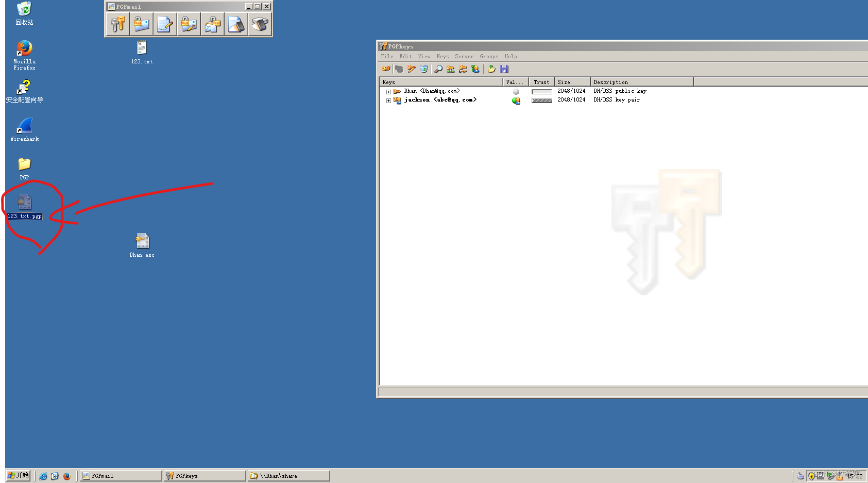Click the Encrypt and Sign button in PGPmail
Viewport: 868px width, 483px height.
tap(189, 24)
